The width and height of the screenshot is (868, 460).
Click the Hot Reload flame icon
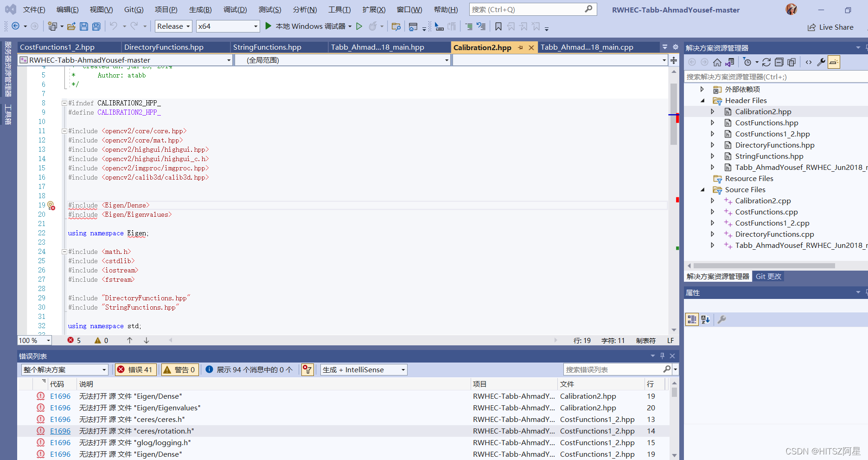(x=373, y=26)
